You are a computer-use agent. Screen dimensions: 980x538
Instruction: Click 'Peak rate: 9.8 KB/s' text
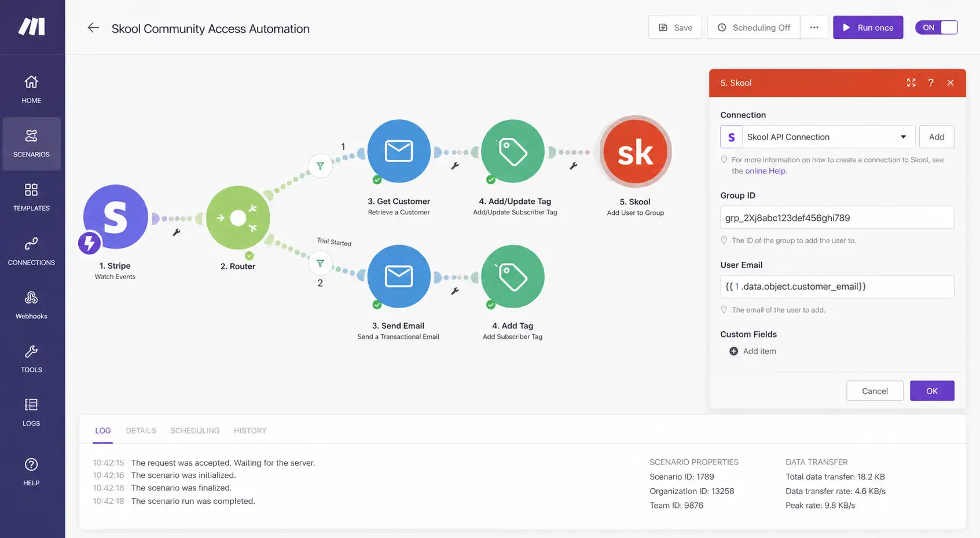[820, 506]
